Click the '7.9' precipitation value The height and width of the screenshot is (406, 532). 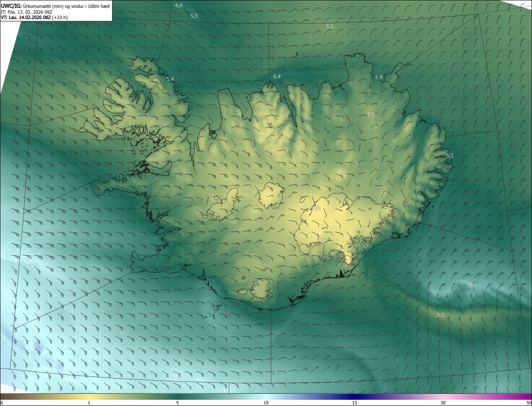[470, 285]
